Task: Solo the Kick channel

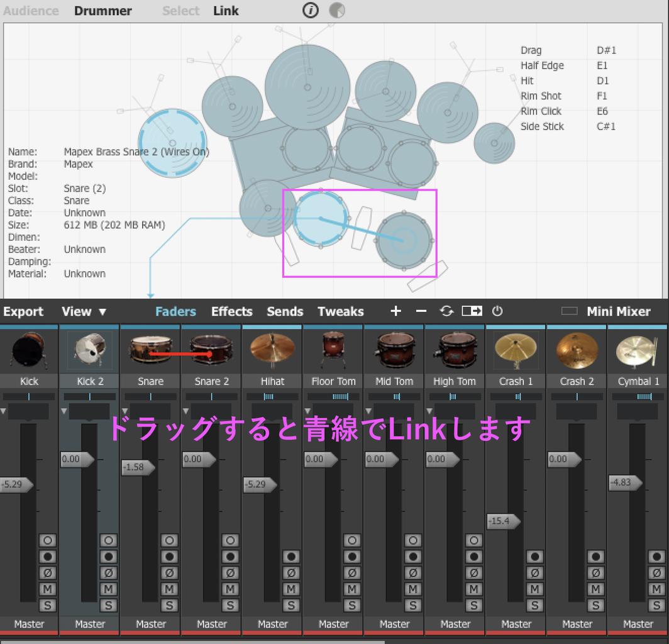Action: pos(47,605)
